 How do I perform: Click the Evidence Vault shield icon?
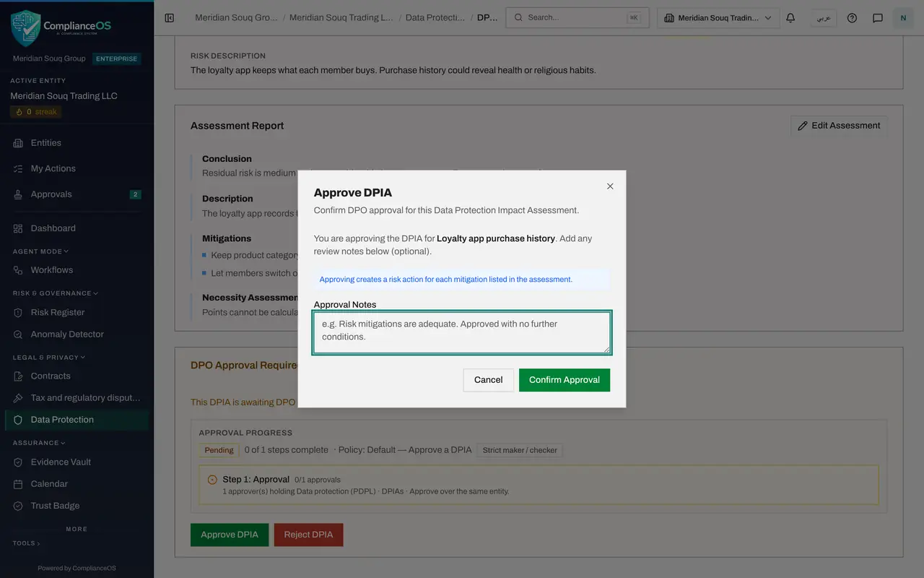point(18,462)
